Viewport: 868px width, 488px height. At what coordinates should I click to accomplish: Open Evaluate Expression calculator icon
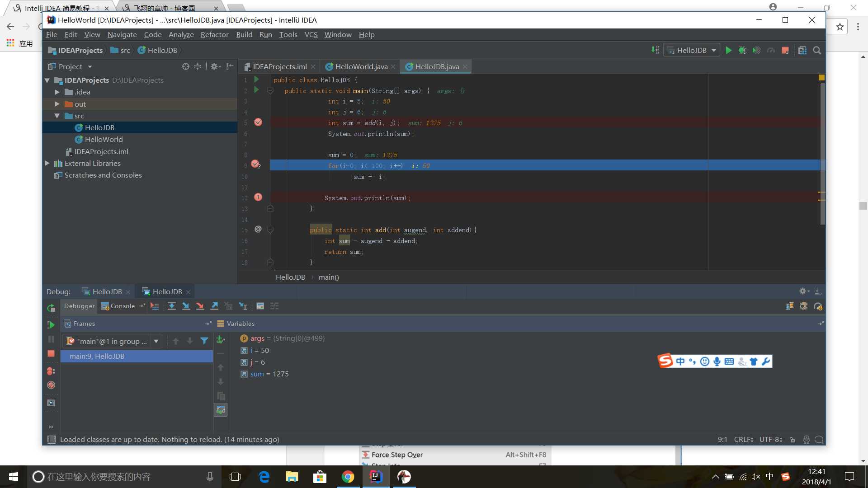260,306
